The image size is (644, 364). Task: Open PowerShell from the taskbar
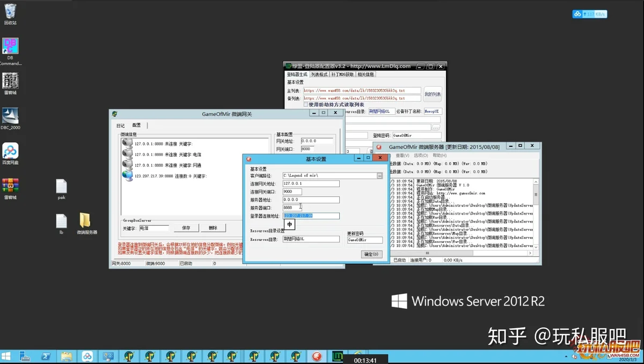pyautogui.click(x=46, y=356)
